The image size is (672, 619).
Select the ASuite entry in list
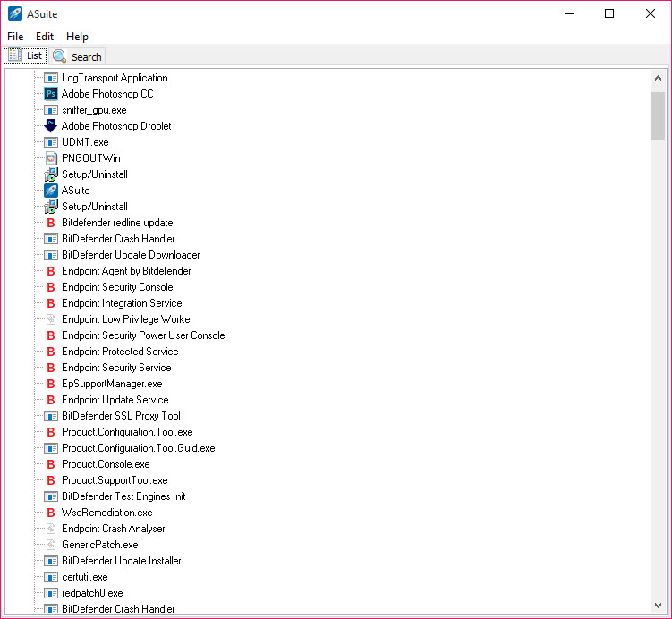[x=76, y=191]
